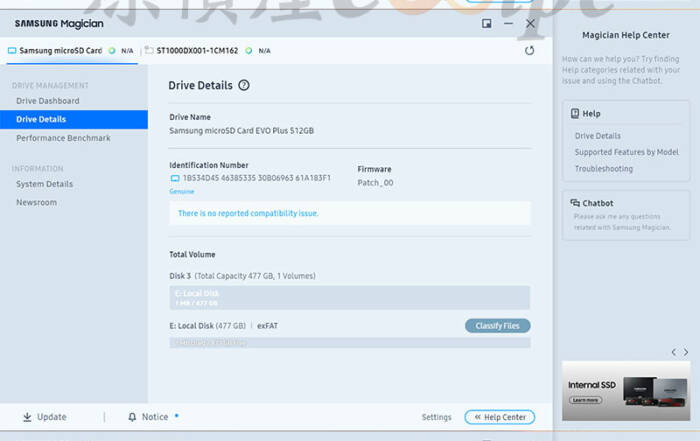Viewport: 700px width, 441px height.
Task: Click the E: Local Disk volume bar
Action: pyautogui.click(x=350, y=298)
